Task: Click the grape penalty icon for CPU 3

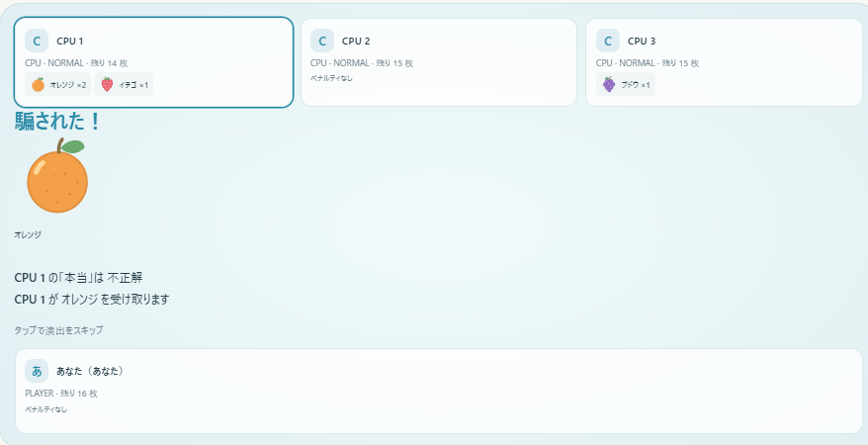Action: point(609,85)
